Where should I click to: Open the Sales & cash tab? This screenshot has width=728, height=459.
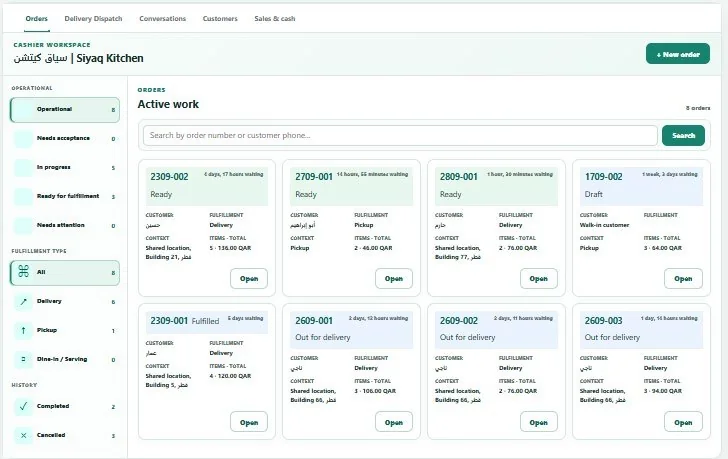tap(275, 19)
